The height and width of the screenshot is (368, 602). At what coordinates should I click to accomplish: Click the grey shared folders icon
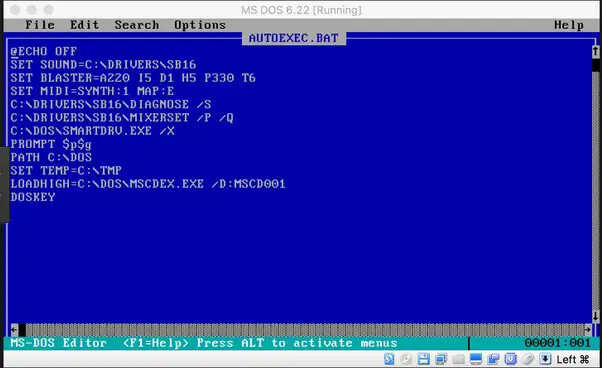point(458,359)
